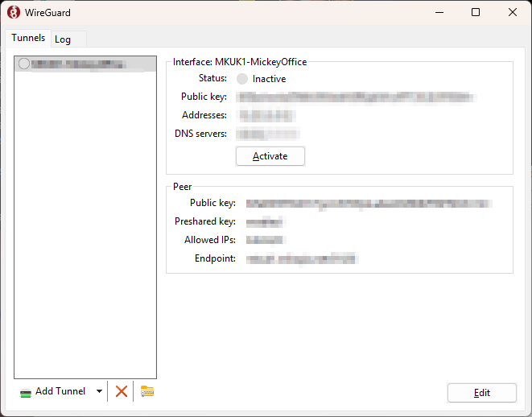The image size is (532, 417).
Task: Select the blurred tunnel entry in list
Action: [85, 64]
